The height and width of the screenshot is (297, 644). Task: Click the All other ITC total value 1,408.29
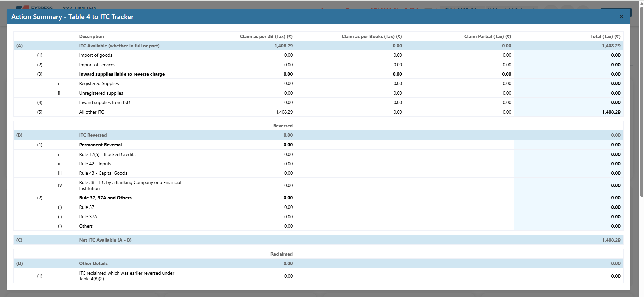(611, 112)
